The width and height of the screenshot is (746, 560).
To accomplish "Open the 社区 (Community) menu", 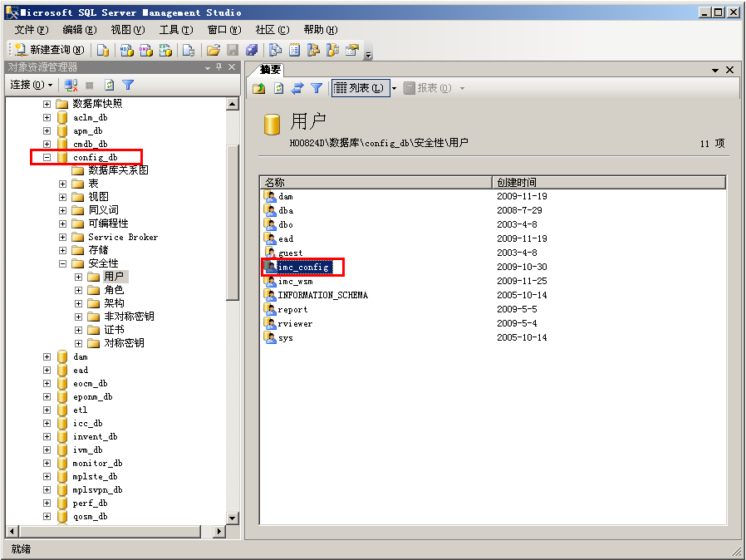I will point(272,30).
